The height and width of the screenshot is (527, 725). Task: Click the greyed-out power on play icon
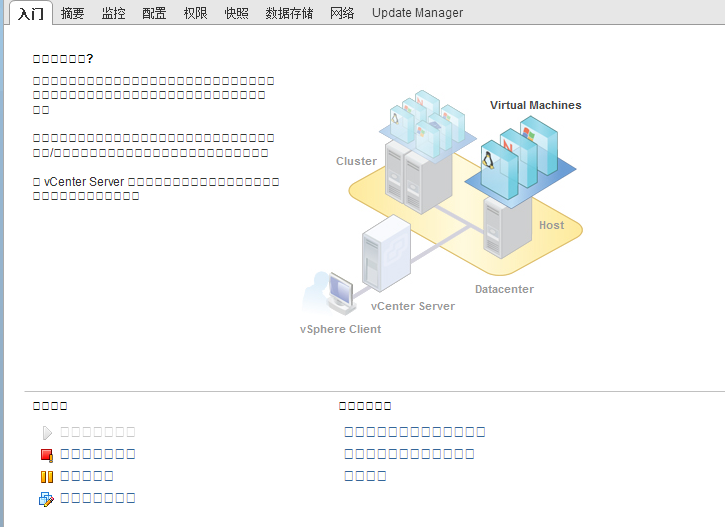coord(47,433)
